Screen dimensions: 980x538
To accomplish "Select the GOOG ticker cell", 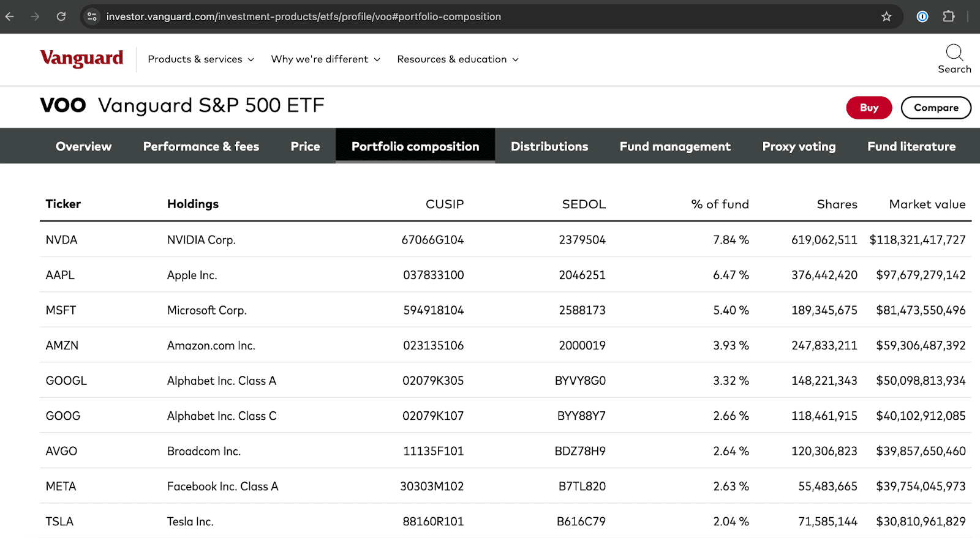I will pos(63,416).
